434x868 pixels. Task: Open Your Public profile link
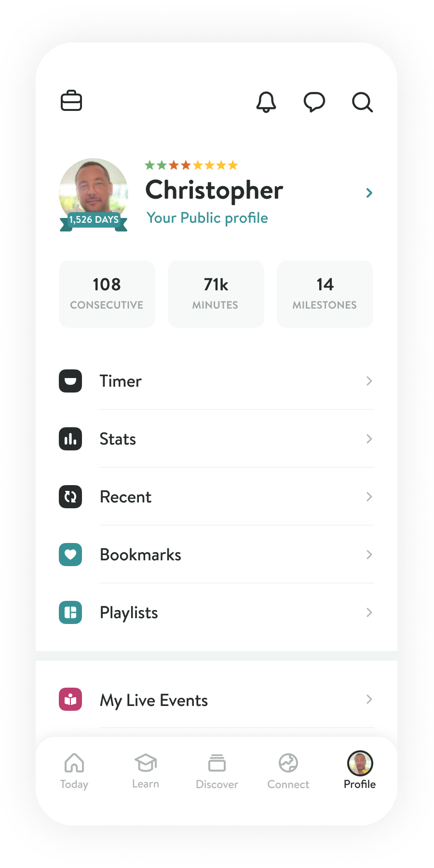[x=207, y=218]
